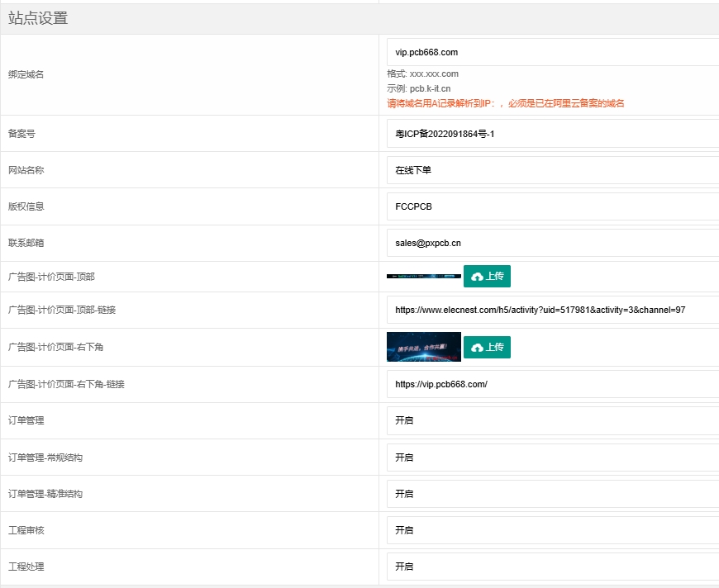Screen dimensions: 719x588
Task: Click cloud icon in bottom-right ad upload button
Action: pyautogui.click(x=477, y=348)
